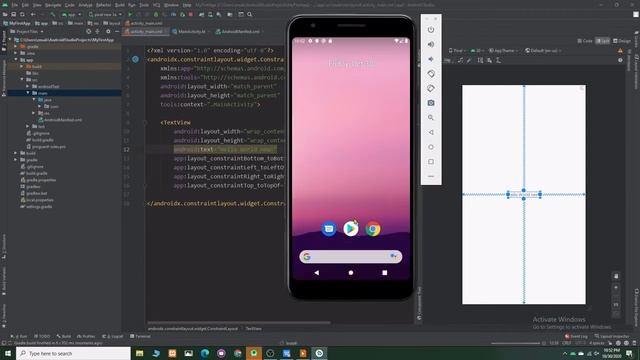Tap the phone's Back navigation button
This screenshot has height=360, width=640.
317,273
